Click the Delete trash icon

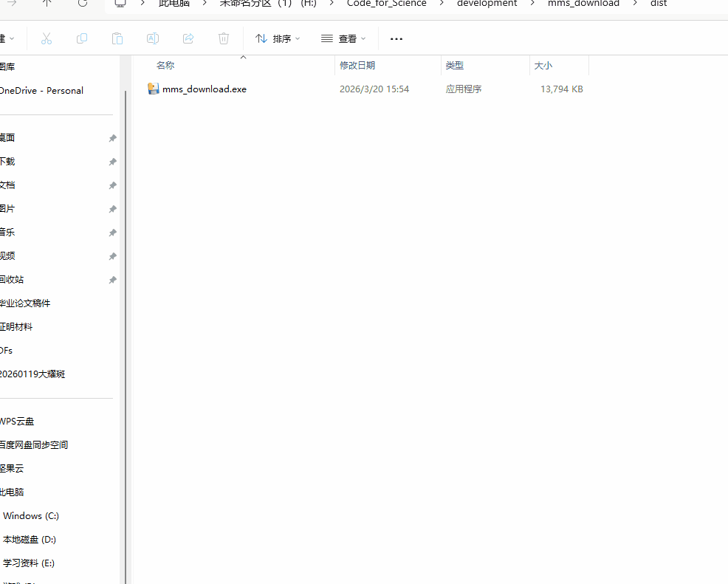tap(224, 38)
